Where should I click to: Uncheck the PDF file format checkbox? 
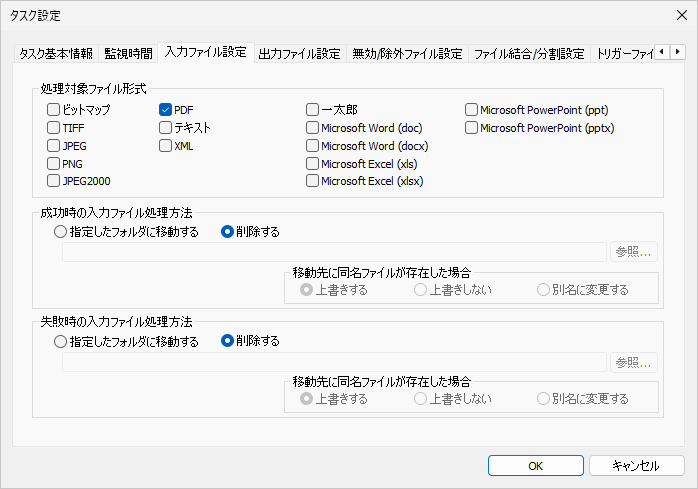click(167, 110)
